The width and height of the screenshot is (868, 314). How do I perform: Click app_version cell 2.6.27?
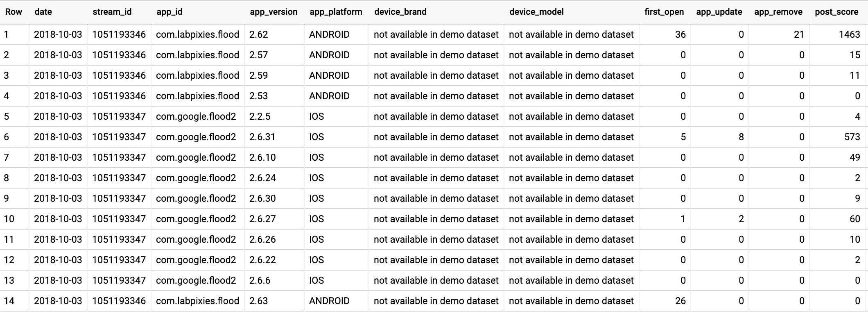point(262,219)
